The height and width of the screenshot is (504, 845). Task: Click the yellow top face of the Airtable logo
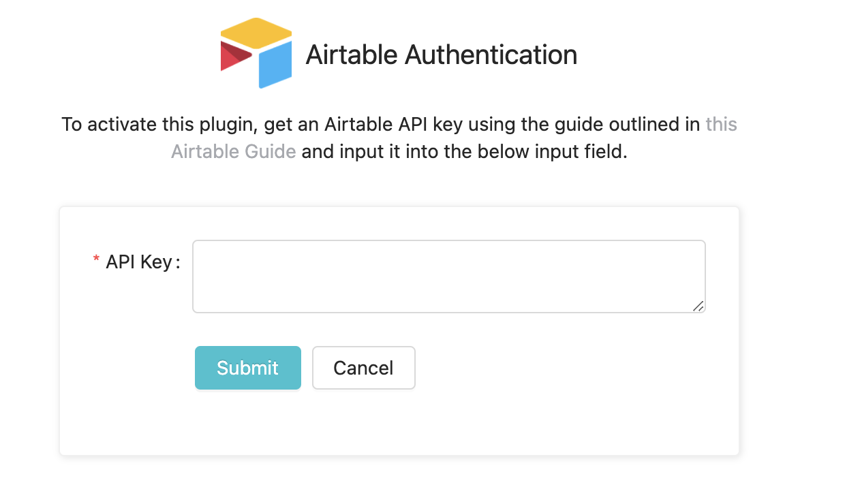(256, 33)
